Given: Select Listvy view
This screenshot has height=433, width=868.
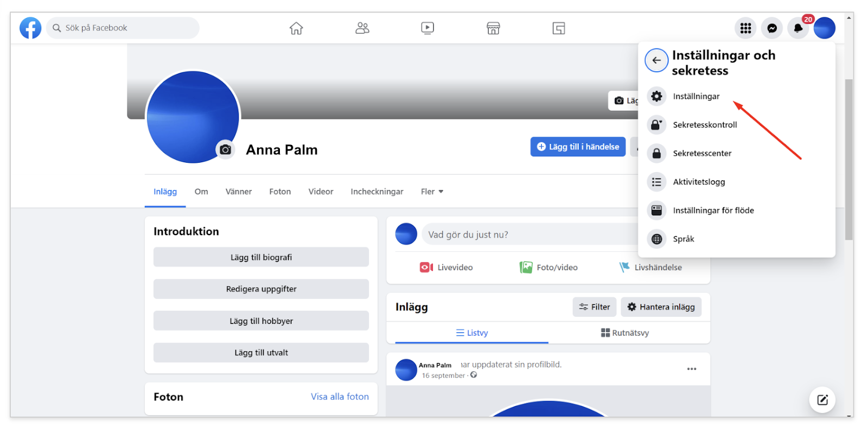Looking at the screenshot, I should pos(472,333).
